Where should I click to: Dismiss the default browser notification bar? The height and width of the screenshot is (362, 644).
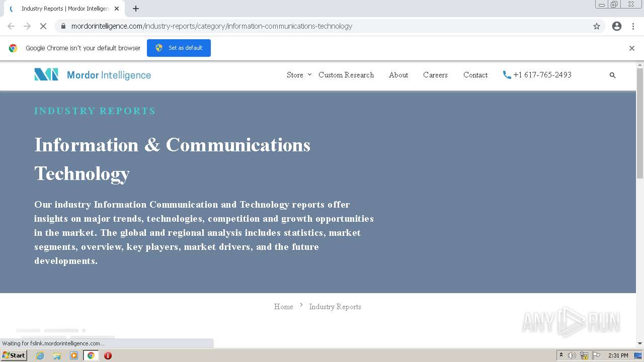click(x=632, y=48)
